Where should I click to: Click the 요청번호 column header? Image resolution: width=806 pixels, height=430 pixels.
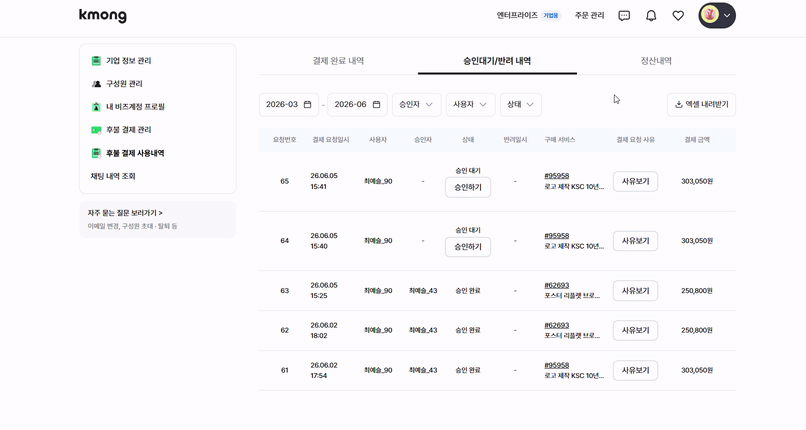tap(285, 140)
